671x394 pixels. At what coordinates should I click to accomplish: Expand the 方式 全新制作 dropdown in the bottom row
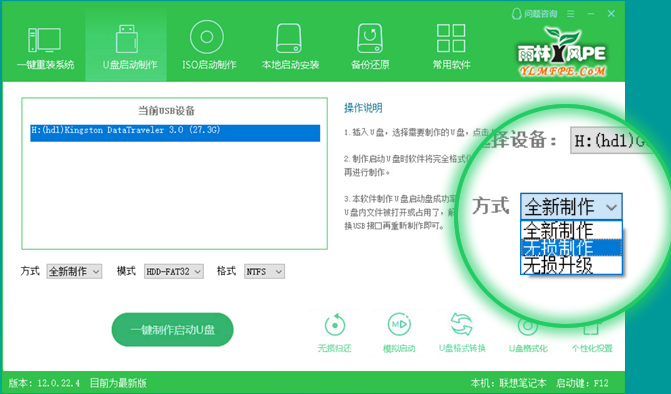[74, 271]
